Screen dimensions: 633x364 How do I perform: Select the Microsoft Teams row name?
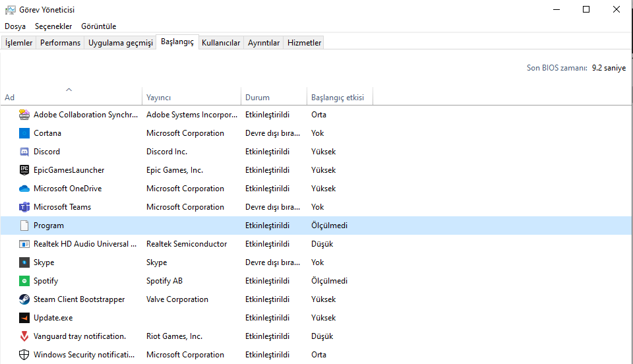tap(62, 207)
